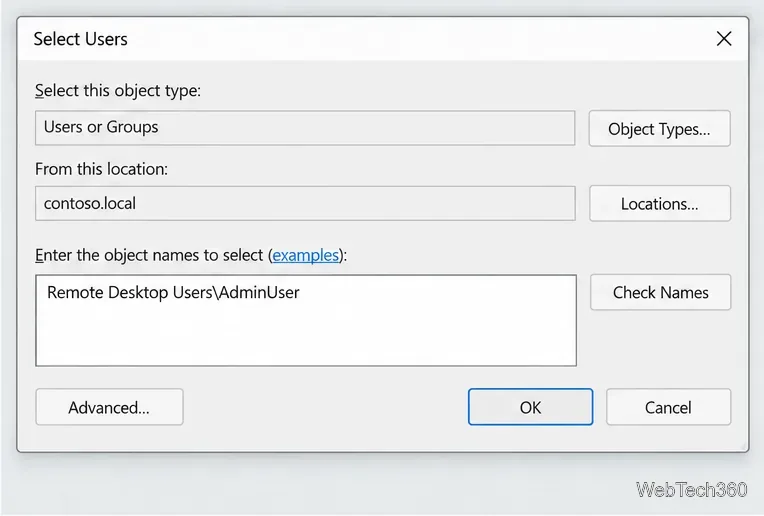Click the Select Users title text

tap(80, 39)
